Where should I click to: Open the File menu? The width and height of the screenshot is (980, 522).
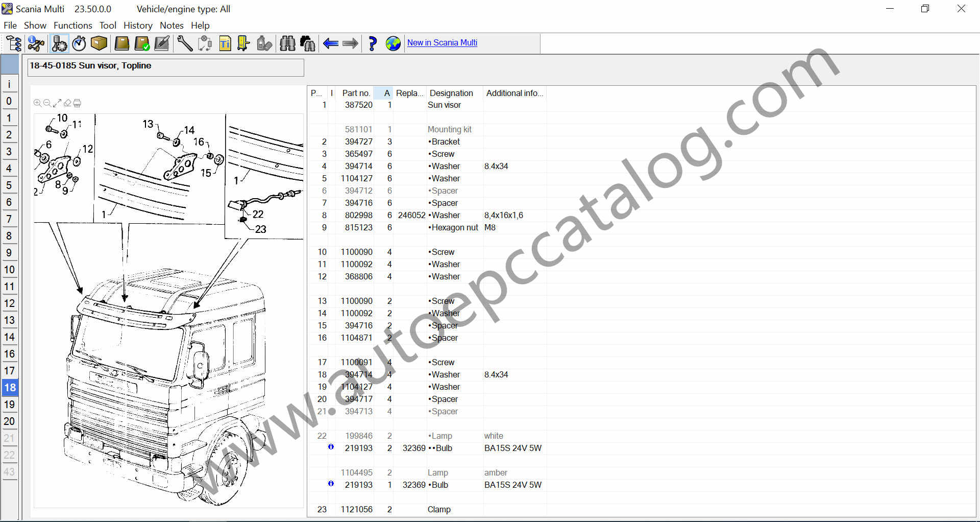pos(10,25)
